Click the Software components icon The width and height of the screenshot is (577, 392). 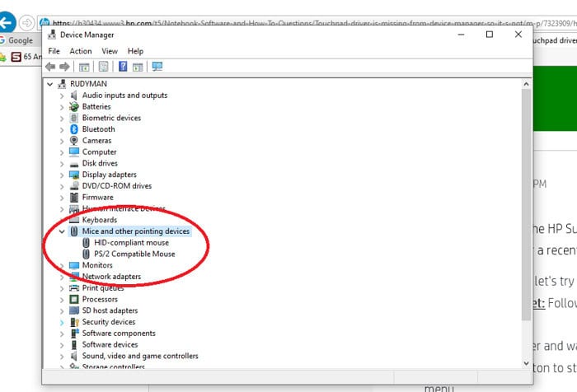click(75, 334)
